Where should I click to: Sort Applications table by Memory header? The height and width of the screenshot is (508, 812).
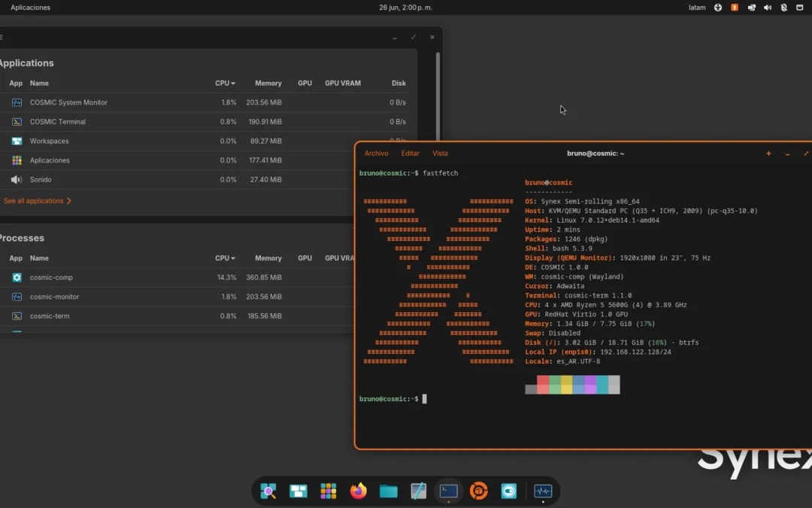click(x=268, y=83)
